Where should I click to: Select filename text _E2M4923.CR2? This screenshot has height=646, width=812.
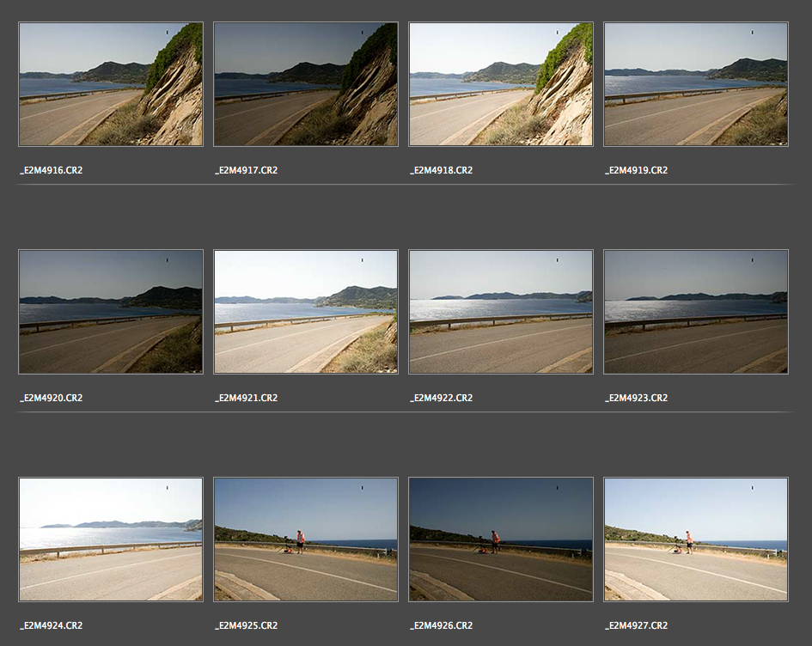[636, 398]
